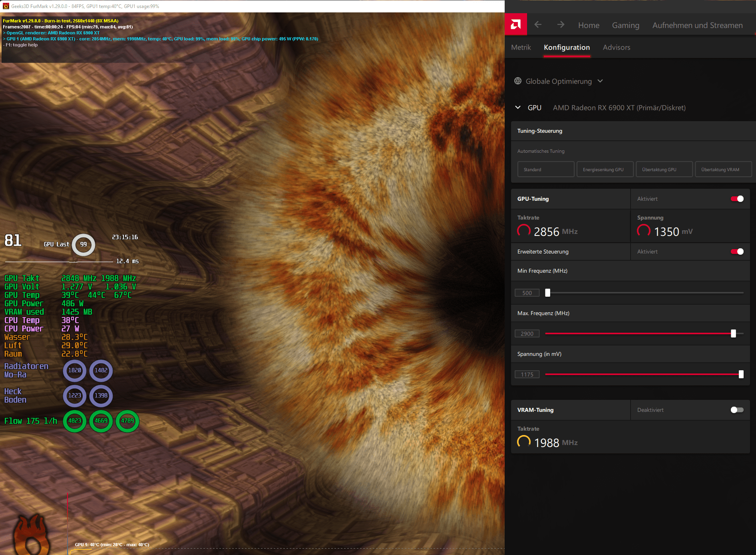Viewport: 756px width, 555px height.
Task: Choose Übertaktung GPU preset
Action: (x=664, y=170)
